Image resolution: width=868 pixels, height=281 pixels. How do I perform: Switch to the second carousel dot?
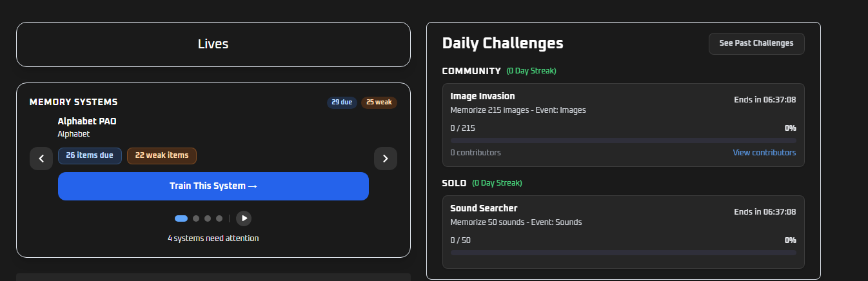pos(196,218)
